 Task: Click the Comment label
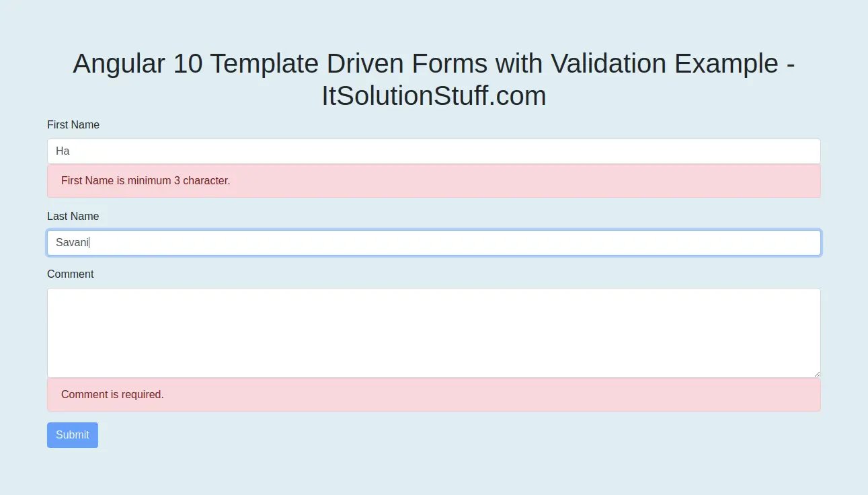pyautogui.click(x=71, y=274)
